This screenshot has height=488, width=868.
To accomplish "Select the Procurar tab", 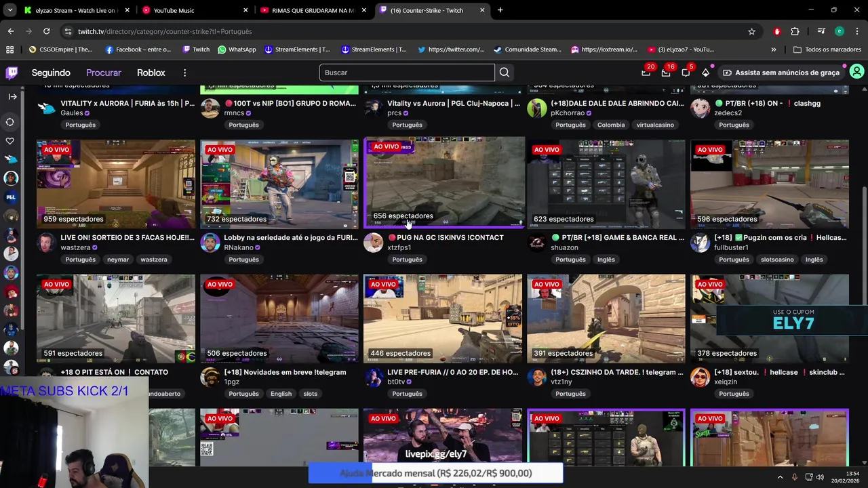I will pyautogui.click(x=104, y=73).
